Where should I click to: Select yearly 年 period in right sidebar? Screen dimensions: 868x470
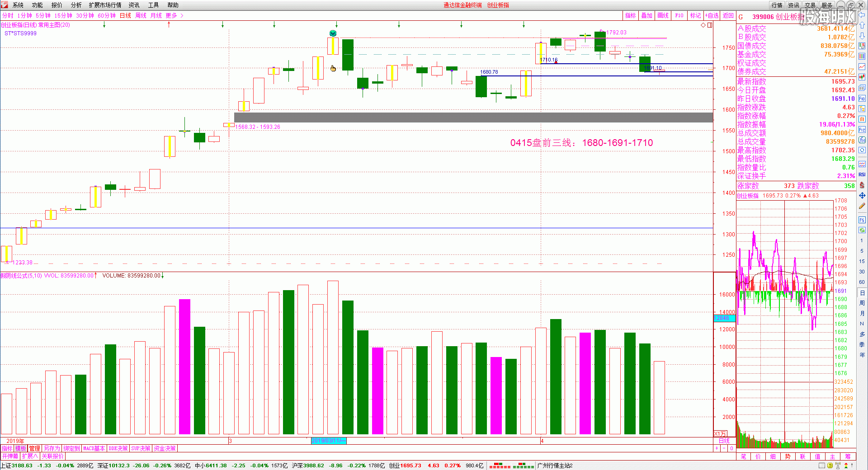(862, 355)
